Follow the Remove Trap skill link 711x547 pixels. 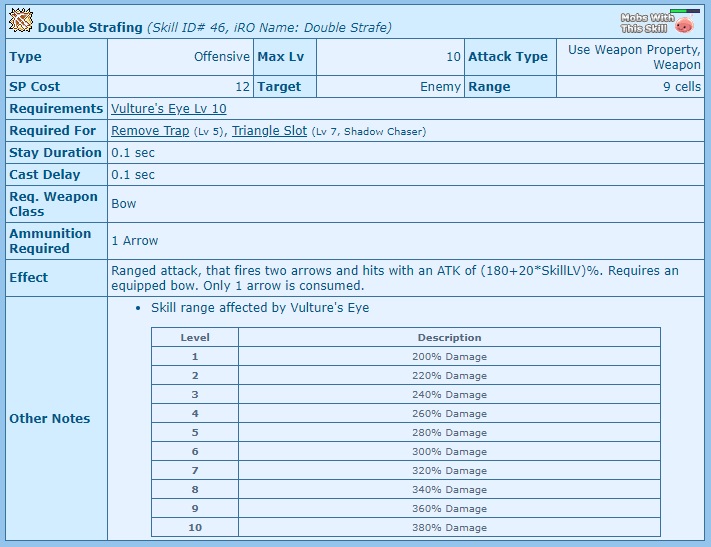pyautogui.click(x=150, y=131)
